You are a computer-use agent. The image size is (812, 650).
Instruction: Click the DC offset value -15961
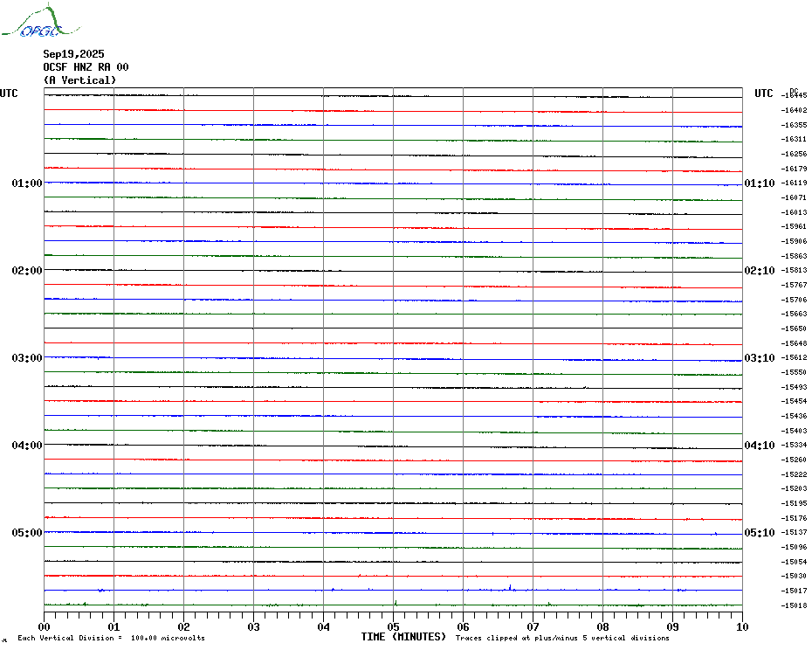click(x=794, y=226)
